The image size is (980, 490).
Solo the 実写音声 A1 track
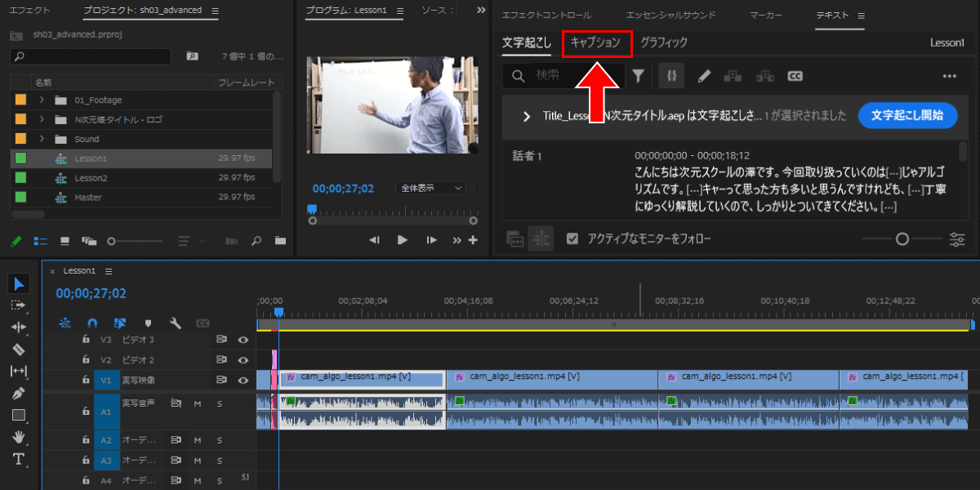tap(219, 403)
